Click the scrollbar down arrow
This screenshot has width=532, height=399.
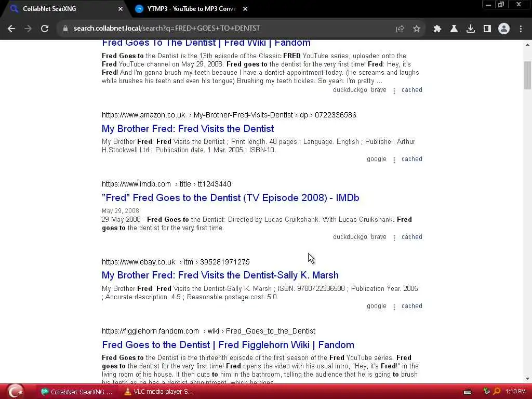click(x=527, y=379)
